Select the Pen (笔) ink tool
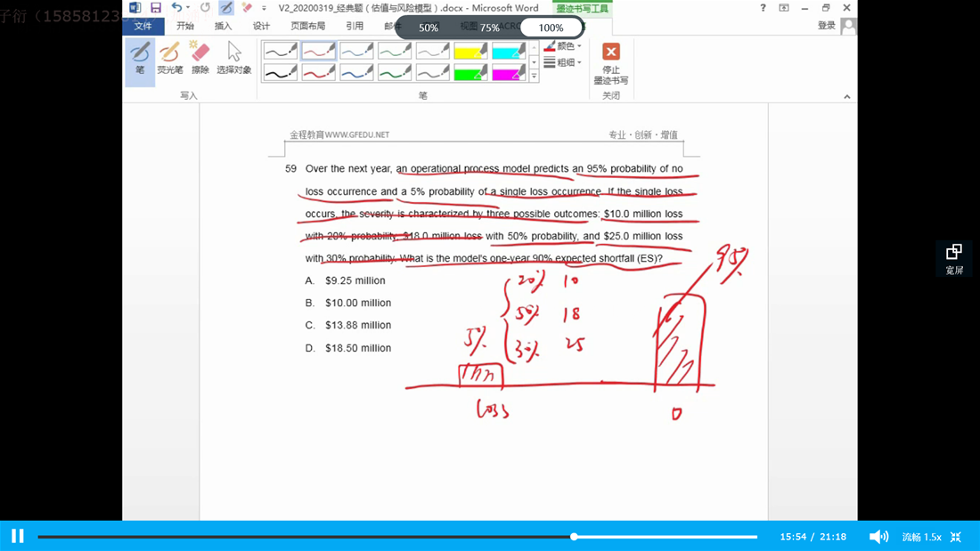Viewport: 980px width, 551px height. (x=140, y=57)
